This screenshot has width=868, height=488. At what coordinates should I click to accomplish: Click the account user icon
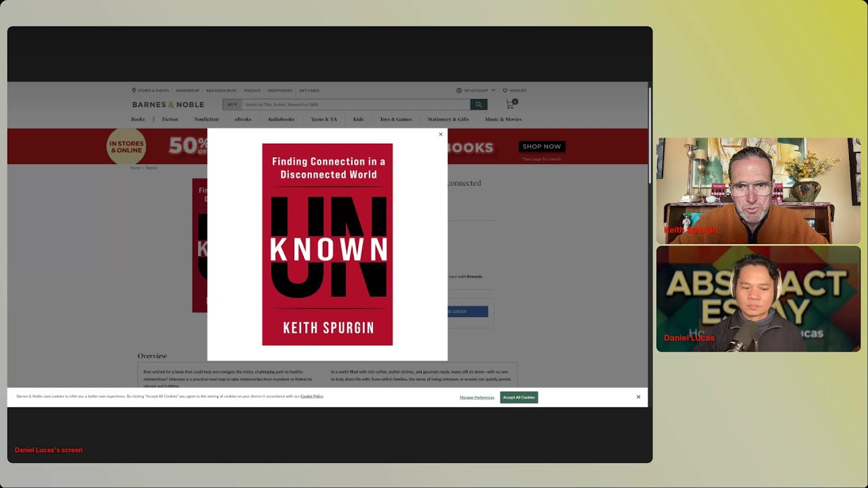(x=459, y=90)
